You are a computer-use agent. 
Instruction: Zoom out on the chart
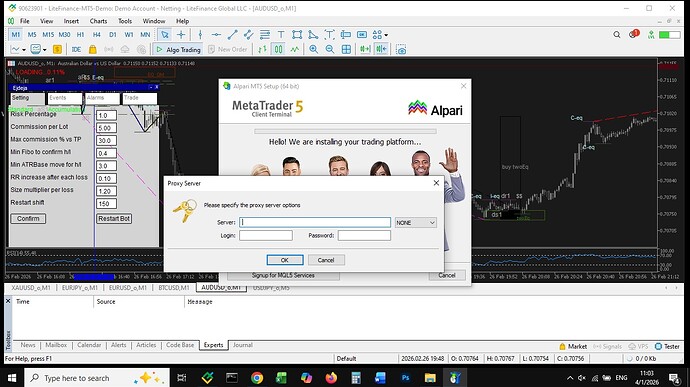tap(330, 49)
